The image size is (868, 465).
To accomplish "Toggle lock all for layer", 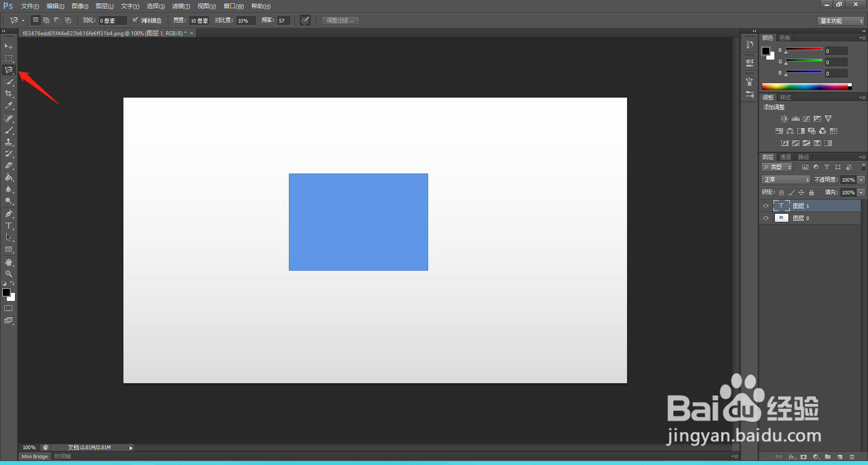I will (811, 193).
